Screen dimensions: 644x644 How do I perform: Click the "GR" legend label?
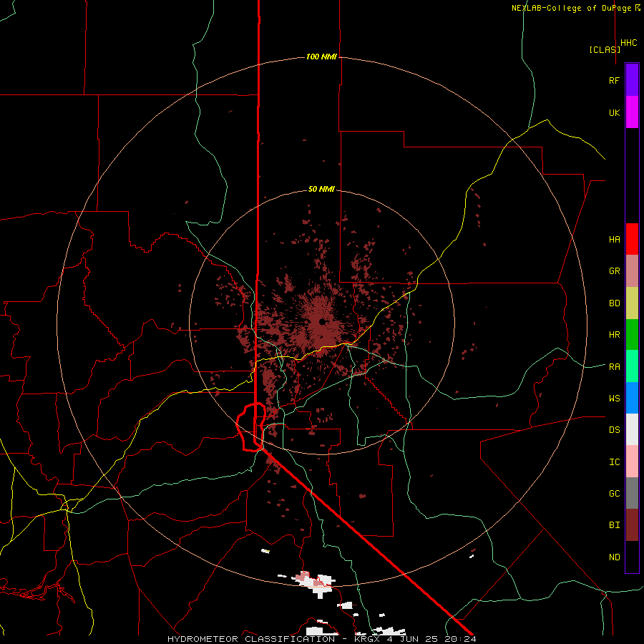tap(615, 271)
